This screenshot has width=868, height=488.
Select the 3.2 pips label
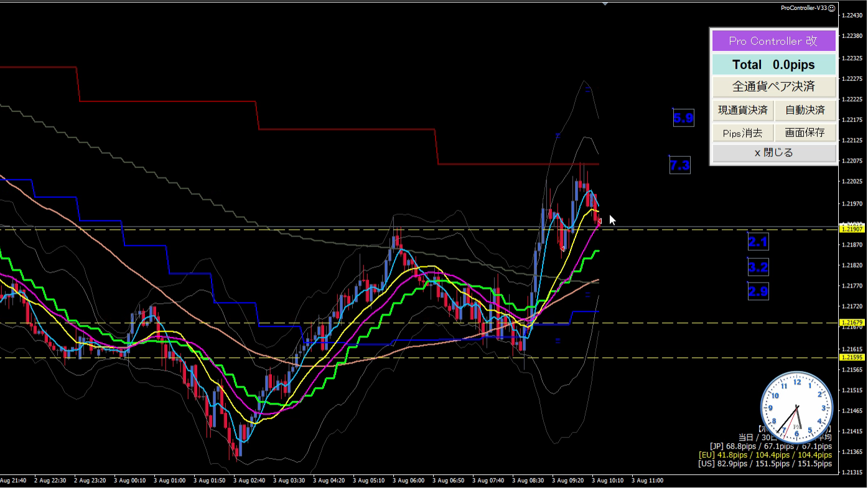[758, 267]
